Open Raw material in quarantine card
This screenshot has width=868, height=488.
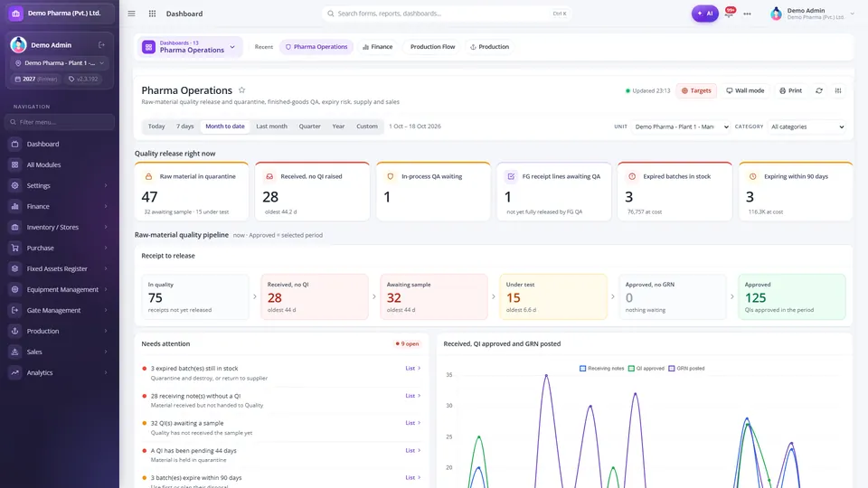pos(192,192)
